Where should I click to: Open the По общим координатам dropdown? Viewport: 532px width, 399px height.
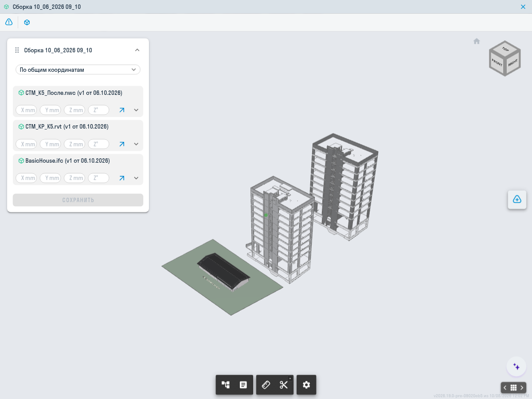coord(78,70)
